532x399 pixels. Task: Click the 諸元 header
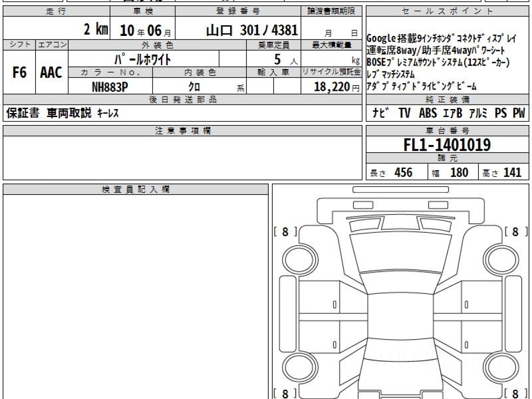pyautogui.click(x=447, y=159)
